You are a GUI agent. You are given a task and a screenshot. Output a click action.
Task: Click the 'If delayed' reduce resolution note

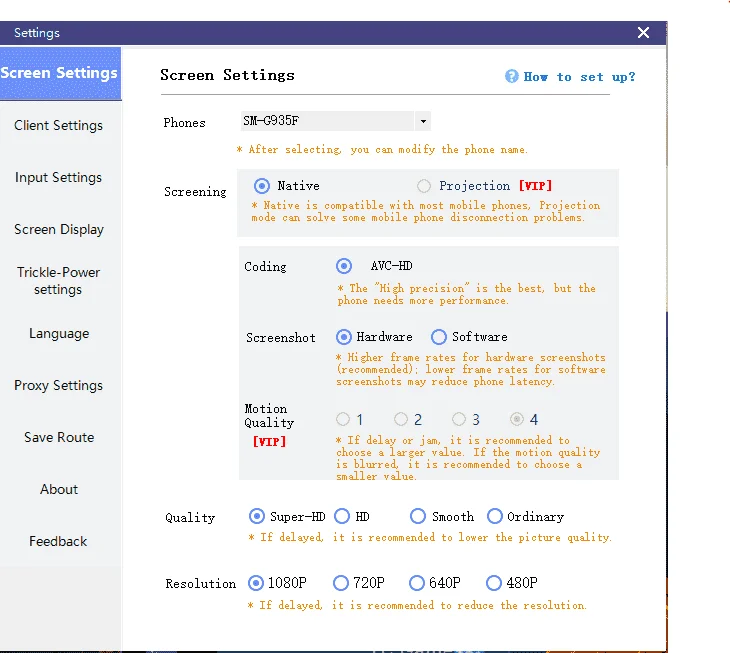point(417,606)
